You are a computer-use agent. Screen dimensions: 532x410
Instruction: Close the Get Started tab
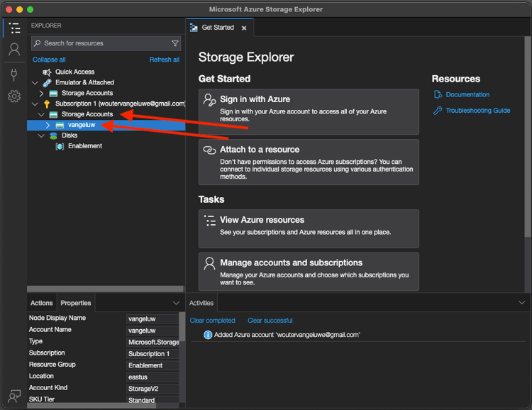(x=244, y=28)
